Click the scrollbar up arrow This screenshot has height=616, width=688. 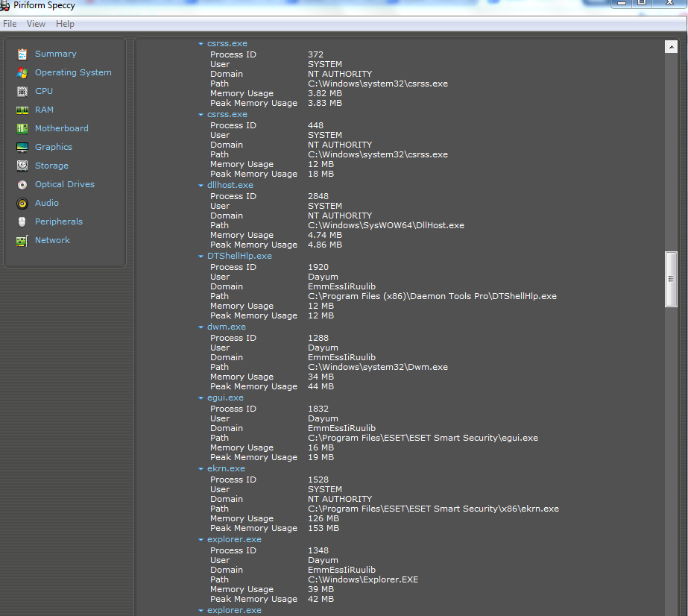[x=671, y=46]
